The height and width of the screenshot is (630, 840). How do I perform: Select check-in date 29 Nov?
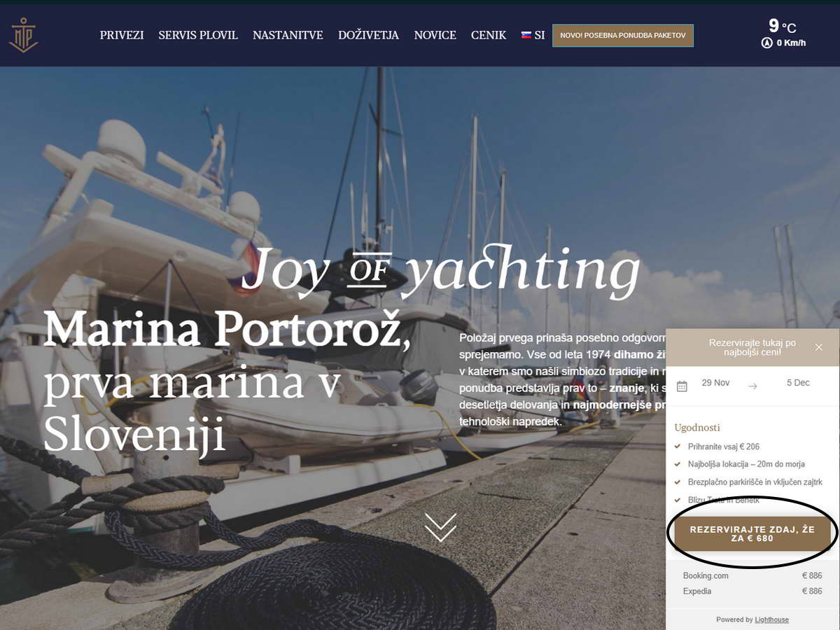(x=715, y=383)
